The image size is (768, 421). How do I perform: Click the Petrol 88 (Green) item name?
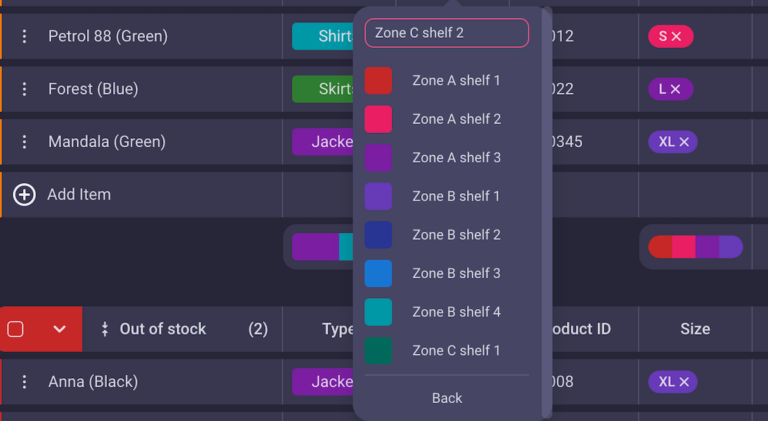coord(108,36)
